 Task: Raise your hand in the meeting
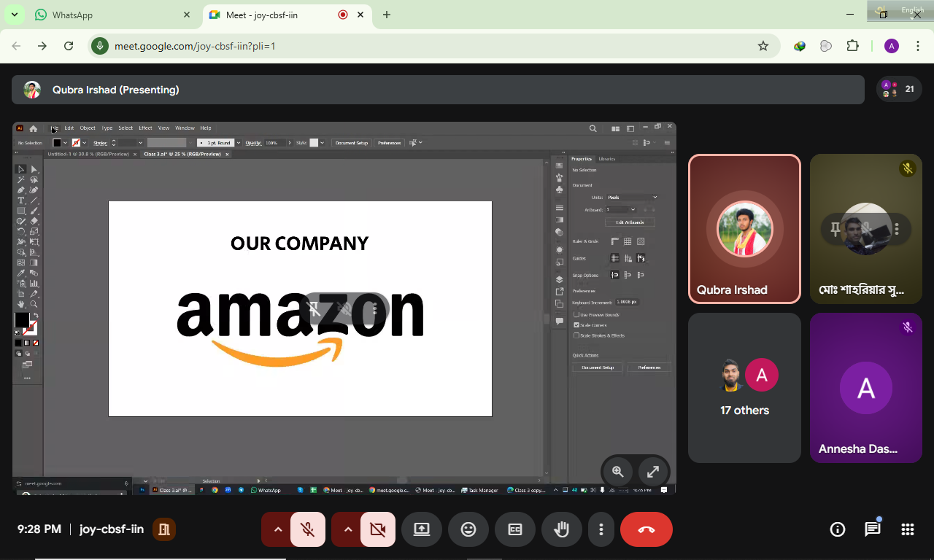(561, 529)
